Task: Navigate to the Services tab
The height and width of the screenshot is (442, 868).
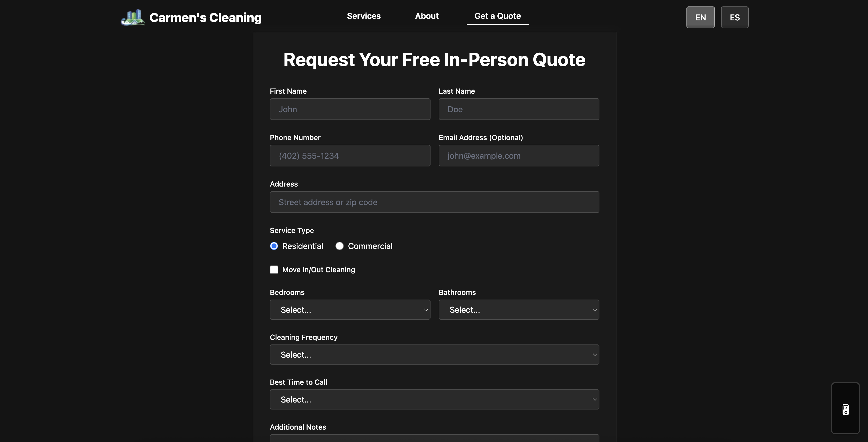Action: click(364, 16)
